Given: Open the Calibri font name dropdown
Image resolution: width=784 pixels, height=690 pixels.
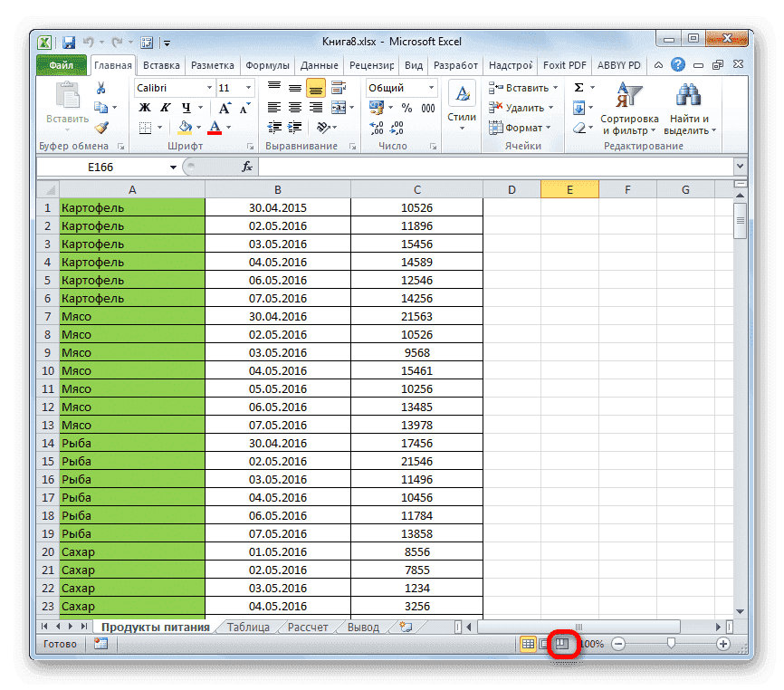Looking at the screenshot, I should click(208, 88).
